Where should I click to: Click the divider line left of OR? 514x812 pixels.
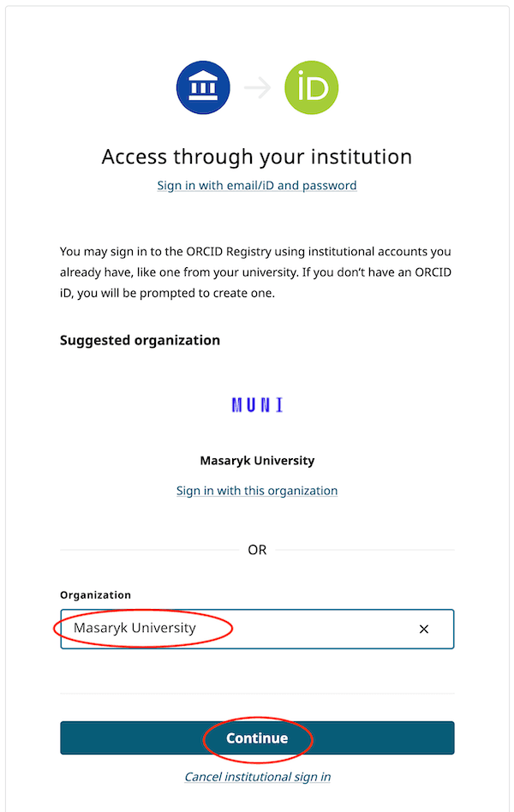click(146, 550)
